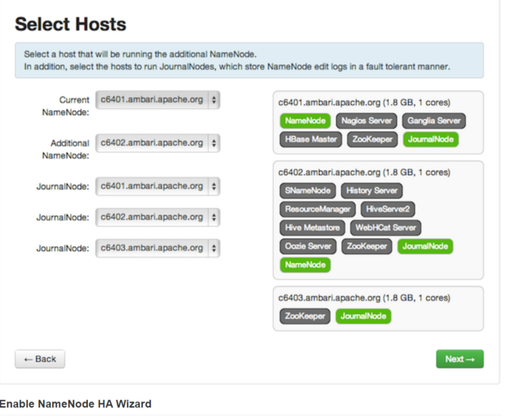Click the green JournalNode badge under c6403 host
This screenshot has width=526, height=420.
click(x=363, y=316)
